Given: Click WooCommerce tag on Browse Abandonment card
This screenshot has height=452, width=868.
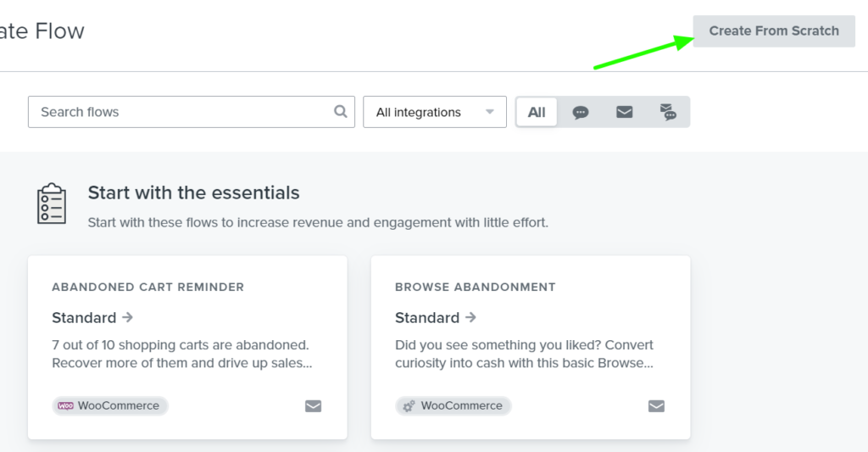Looking at the screenshot, I should click(x=453, y=405).
